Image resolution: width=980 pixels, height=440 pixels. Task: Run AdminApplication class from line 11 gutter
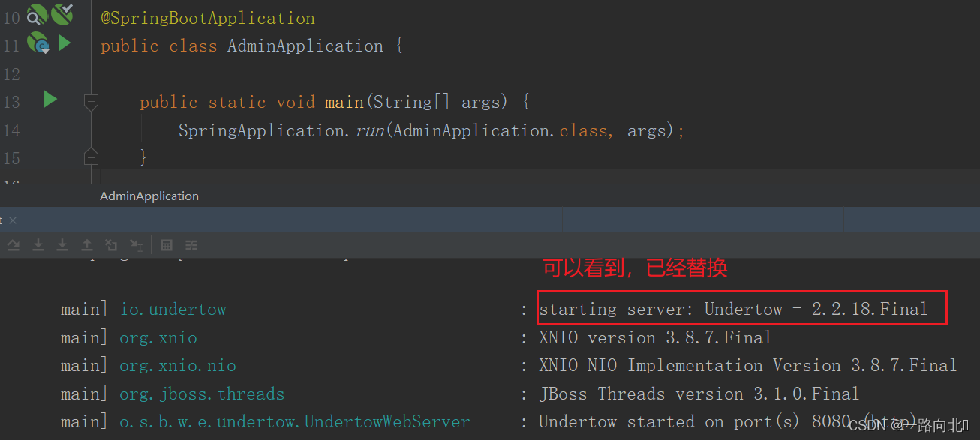(65, 43)
